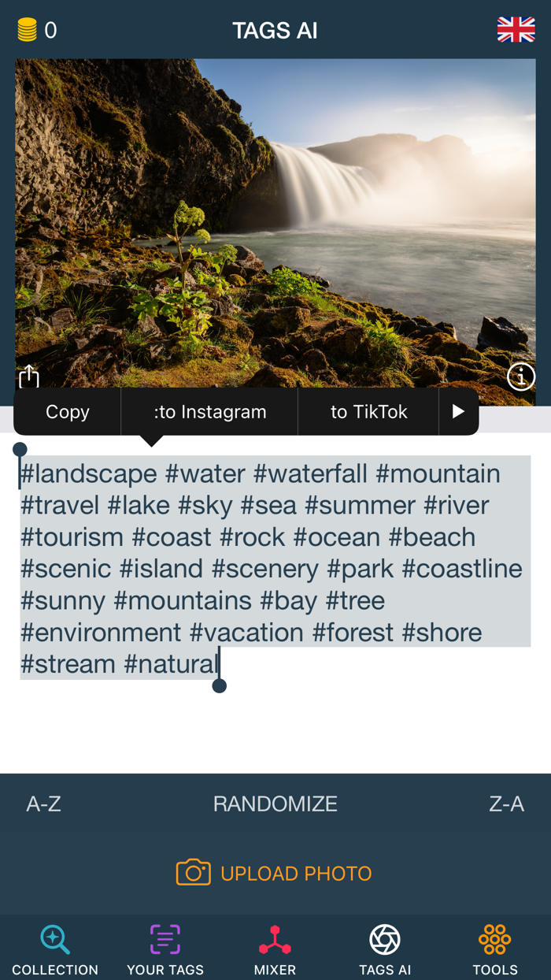Tap the coin balance icon
551x980 pixels.
pos(28,29)
